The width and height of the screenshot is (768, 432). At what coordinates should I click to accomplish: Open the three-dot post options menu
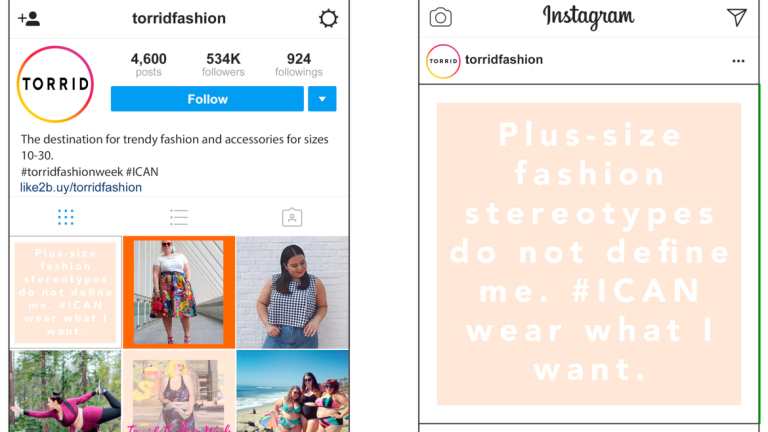pos(738,61)
